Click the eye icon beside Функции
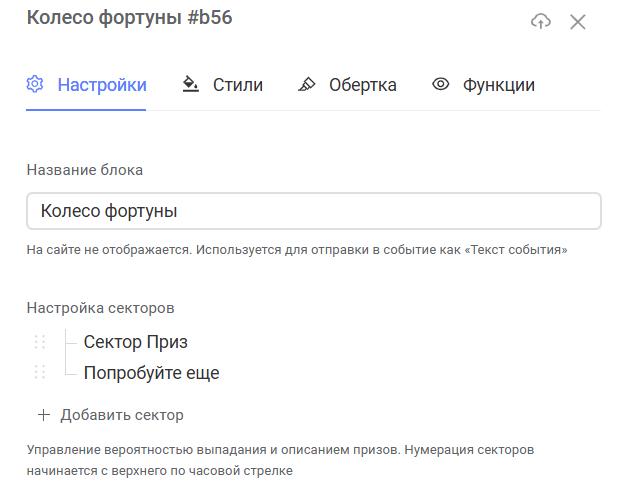Image resolution: width=620 pixels, height=488 pixels. click(x=440, y=84)
